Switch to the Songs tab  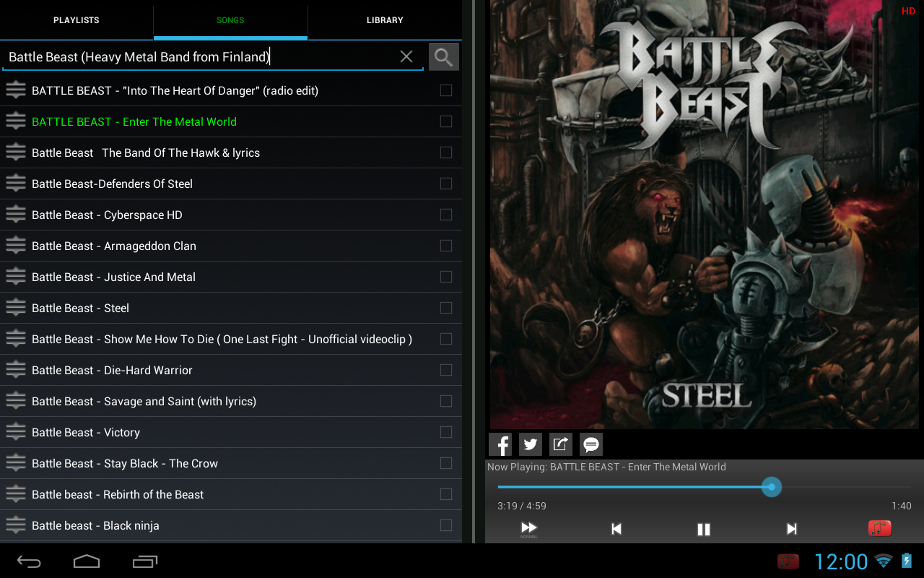[230, 20]
